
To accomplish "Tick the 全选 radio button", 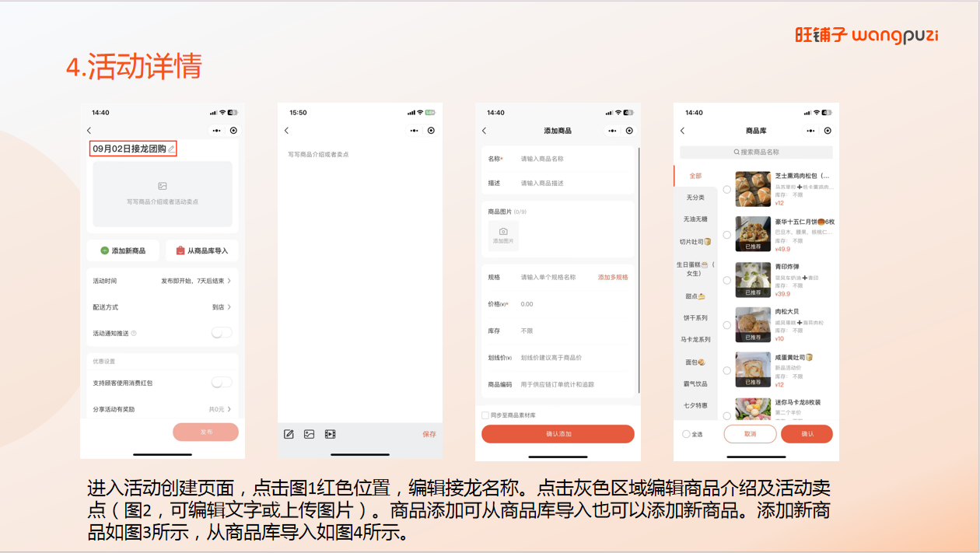I will click(x=686, y=434).
